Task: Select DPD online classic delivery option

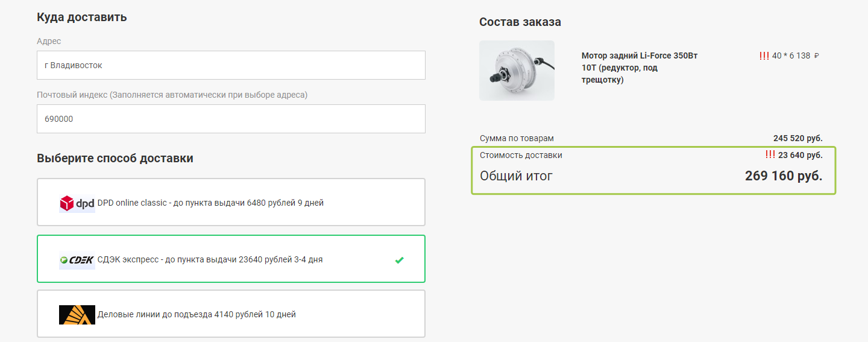Action: (x=231, y=202)
